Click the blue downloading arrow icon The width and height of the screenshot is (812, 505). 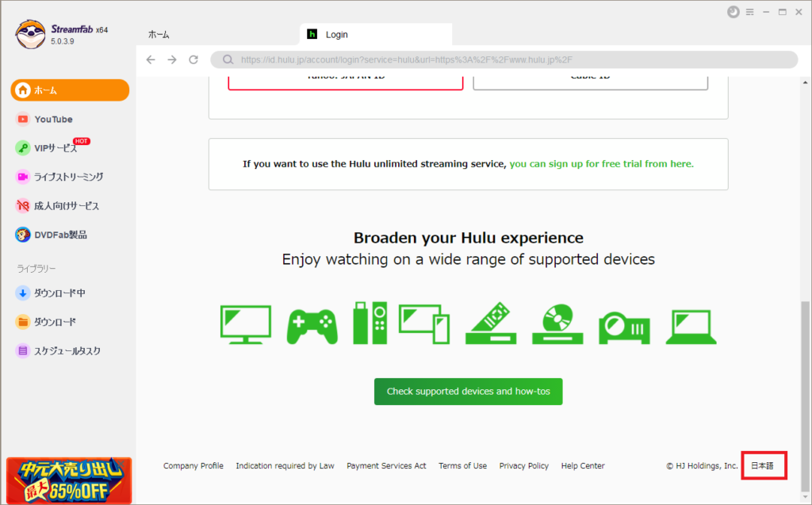(x=22, y=293)
